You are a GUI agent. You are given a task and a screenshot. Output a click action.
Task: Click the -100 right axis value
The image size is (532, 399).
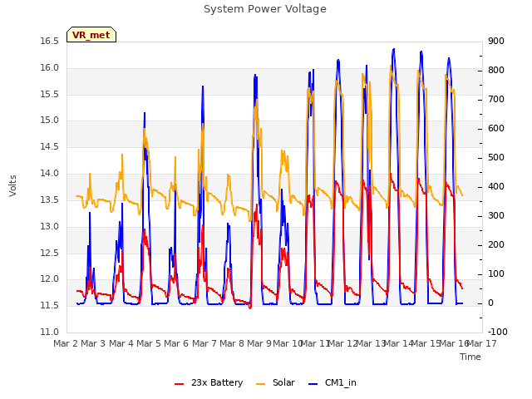[498, 332]
